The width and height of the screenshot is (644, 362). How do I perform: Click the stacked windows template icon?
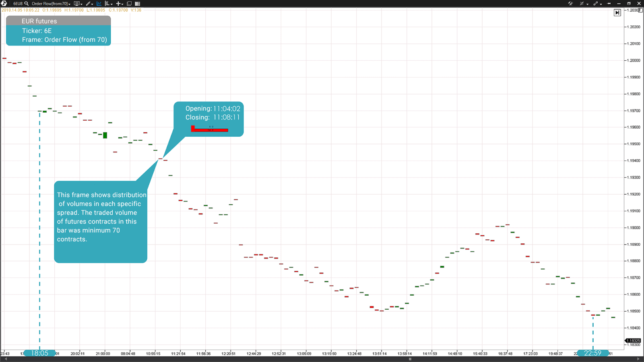coord(129,4)
